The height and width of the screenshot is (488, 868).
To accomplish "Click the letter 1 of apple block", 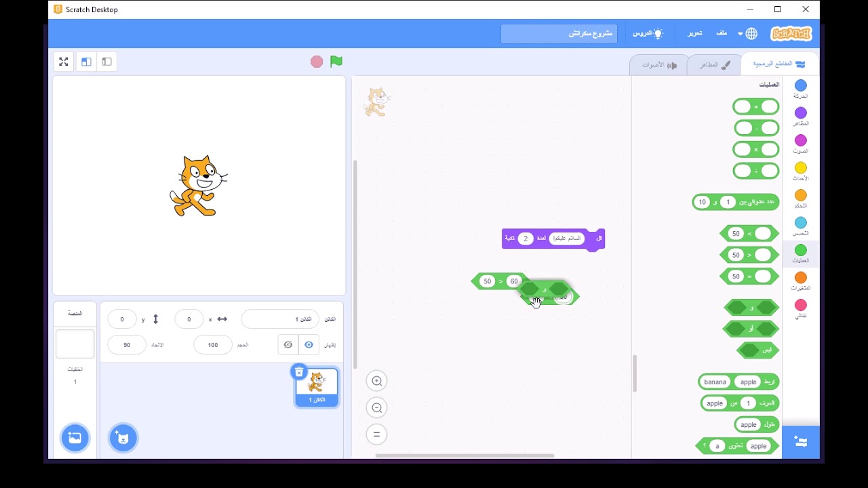I will (740, 403).
